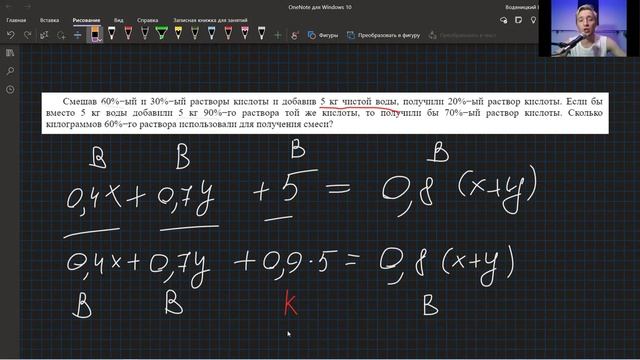Click Преобразовать в фигуру button
The image size is (640, 360).
[x=383, y=36]
